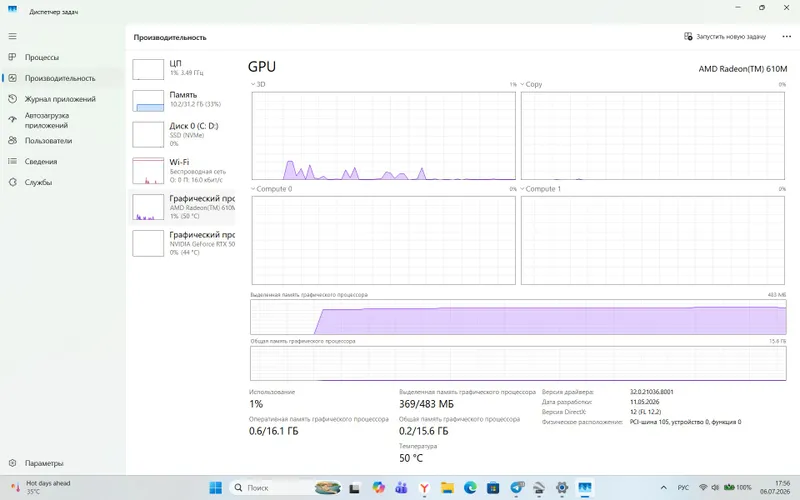The width and height of the screenshot is (800, 500).
Task: Click the Параметры gear icon
Action: [12, 463]
